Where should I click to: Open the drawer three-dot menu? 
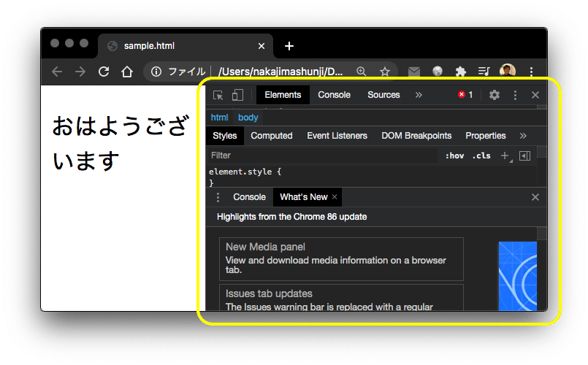point(218,197)
